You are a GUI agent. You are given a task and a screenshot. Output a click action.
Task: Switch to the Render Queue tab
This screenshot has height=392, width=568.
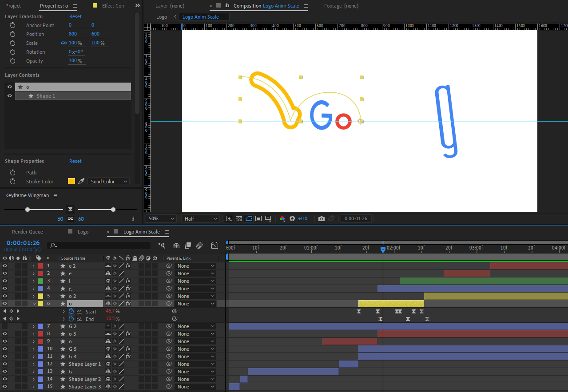[x=28, y=232]
